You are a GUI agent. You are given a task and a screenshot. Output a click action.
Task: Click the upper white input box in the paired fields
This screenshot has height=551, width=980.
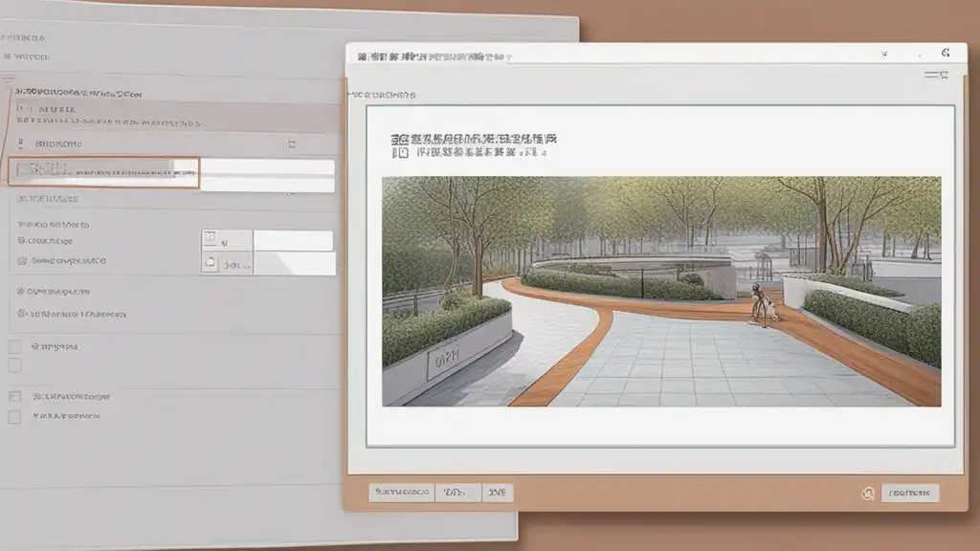tap(293, 240)
